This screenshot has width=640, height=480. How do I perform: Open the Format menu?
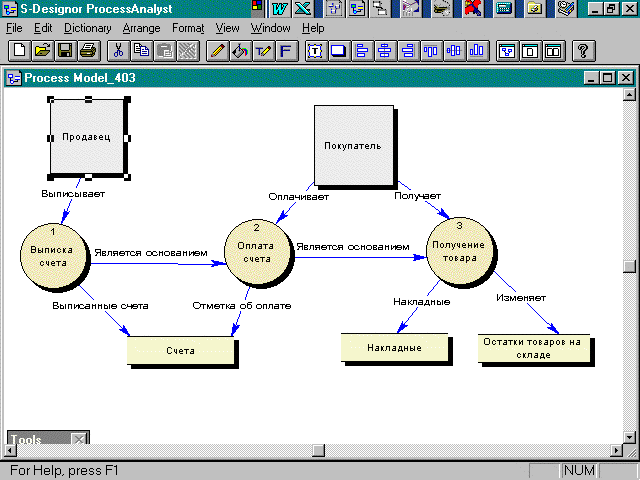pos(188,28)
